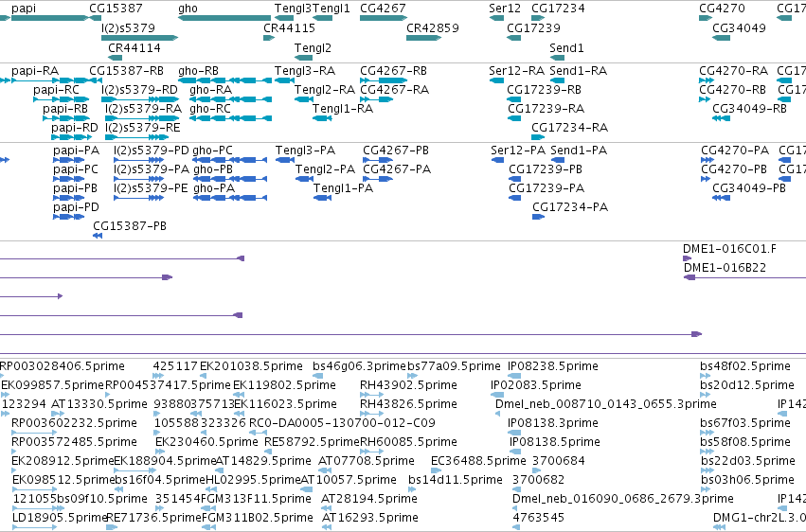Image resolution: width=806 pixels, height=532 pixels.
Task: Select protein CG17234-PA label
Action: pyautogui.click(x=570, y=207)
